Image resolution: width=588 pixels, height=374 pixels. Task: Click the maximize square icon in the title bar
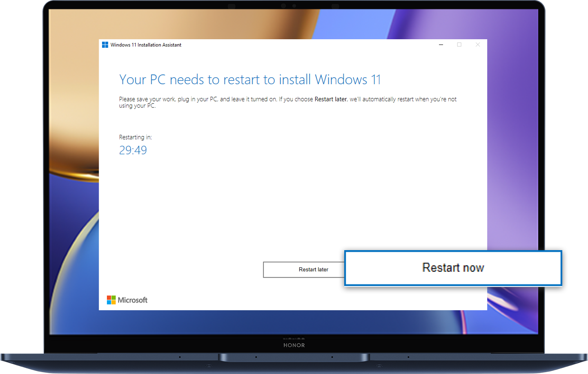pos(459,45)
